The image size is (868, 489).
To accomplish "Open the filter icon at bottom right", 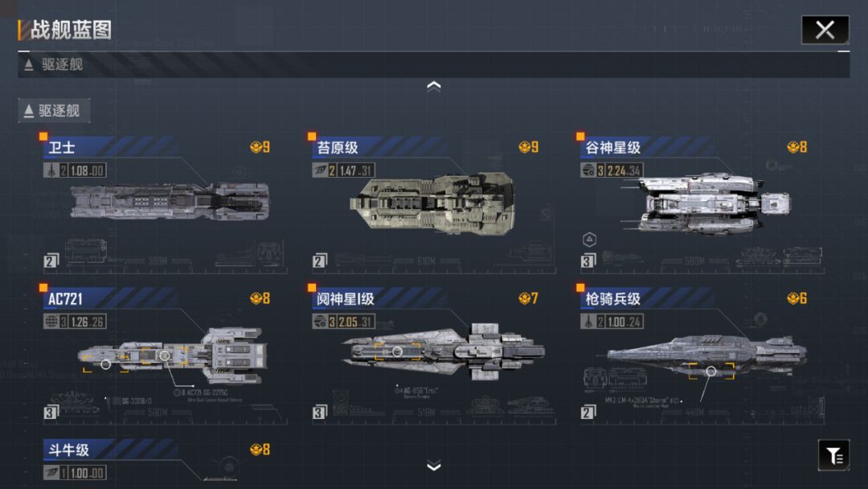I will coord(833,455).
